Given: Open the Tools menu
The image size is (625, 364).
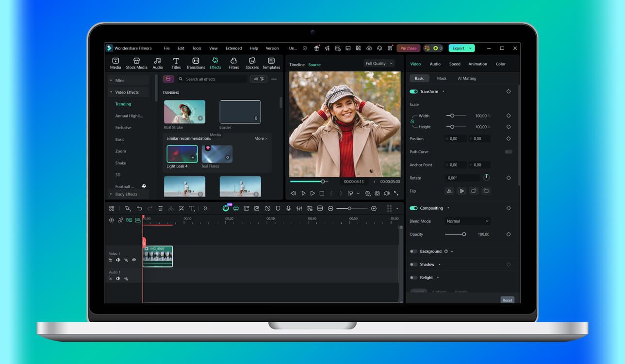Looking at the screenshot, I should [197, 48].
